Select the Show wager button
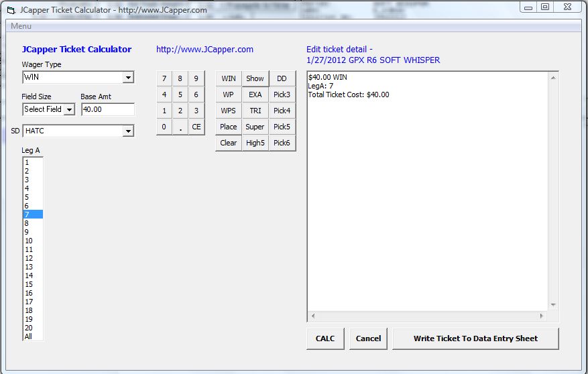 pos(255,78)
